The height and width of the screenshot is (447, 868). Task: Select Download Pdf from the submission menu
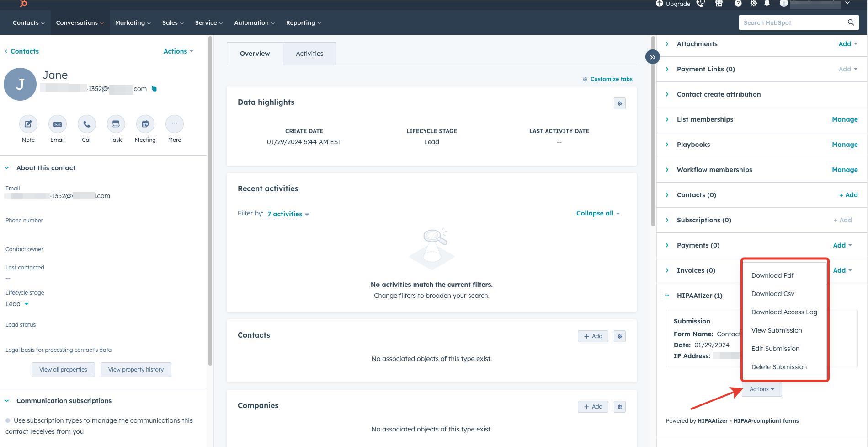[x=772, y=275]
